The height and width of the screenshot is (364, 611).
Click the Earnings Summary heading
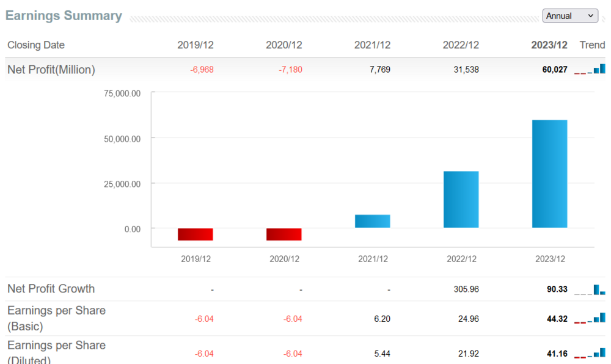click(x=64, y=15)
